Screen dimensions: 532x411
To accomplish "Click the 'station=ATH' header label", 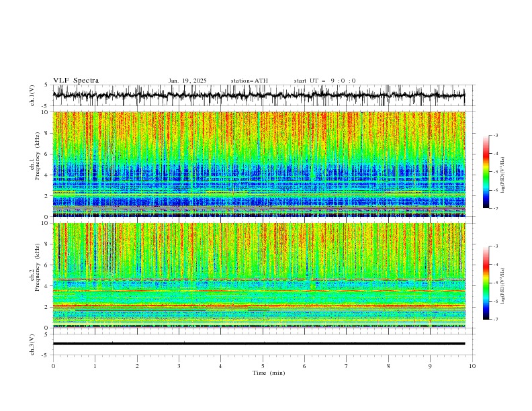I will coord(249,81).
